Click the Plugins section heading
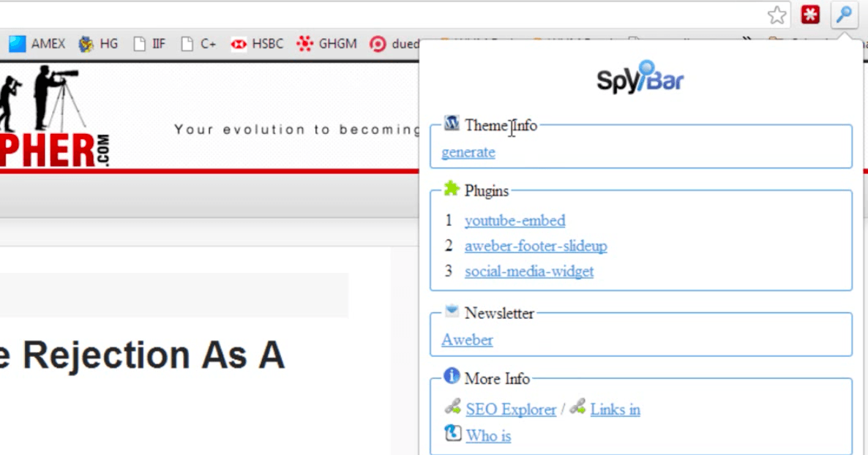 point(487,191)
